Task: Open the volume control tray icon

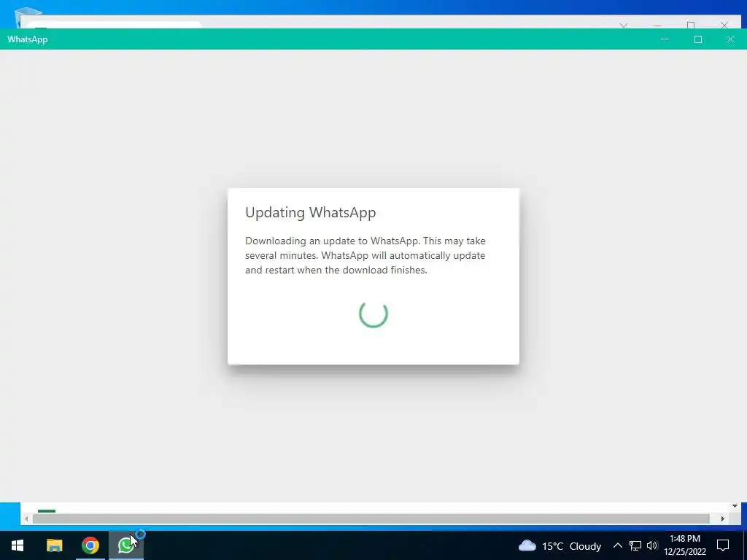Action: coord(652,545)
